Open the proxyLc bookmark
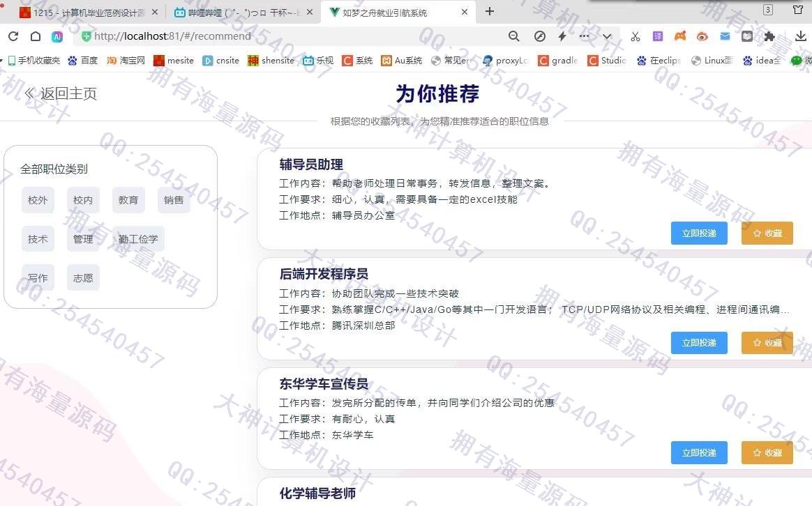This screenshot has height=506, width=812. pyautogui.click(x=505, y=61)
